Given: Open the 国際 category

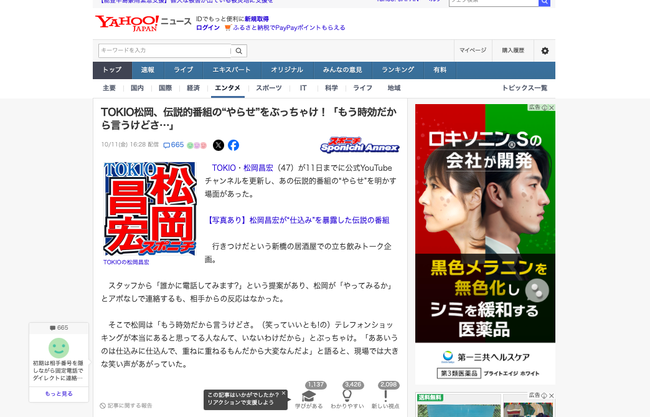Looking at the screenshot, I should coord(165,88).
